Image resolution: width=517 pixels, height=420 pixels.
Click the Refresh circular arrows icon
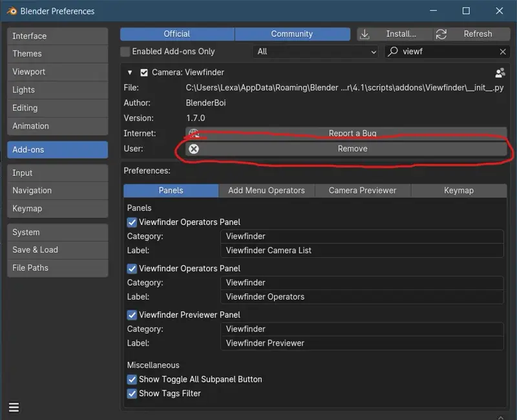tap(441, 34)
